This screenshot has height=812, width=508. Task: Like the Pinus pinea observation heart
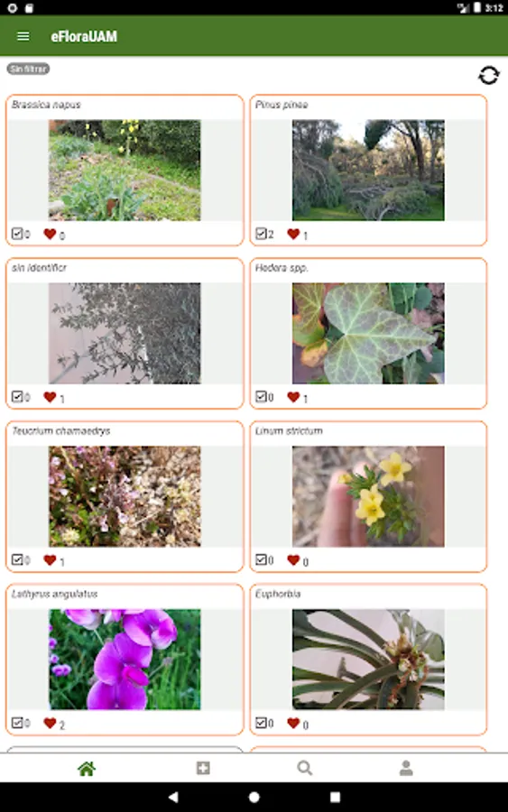pos(293,234)
